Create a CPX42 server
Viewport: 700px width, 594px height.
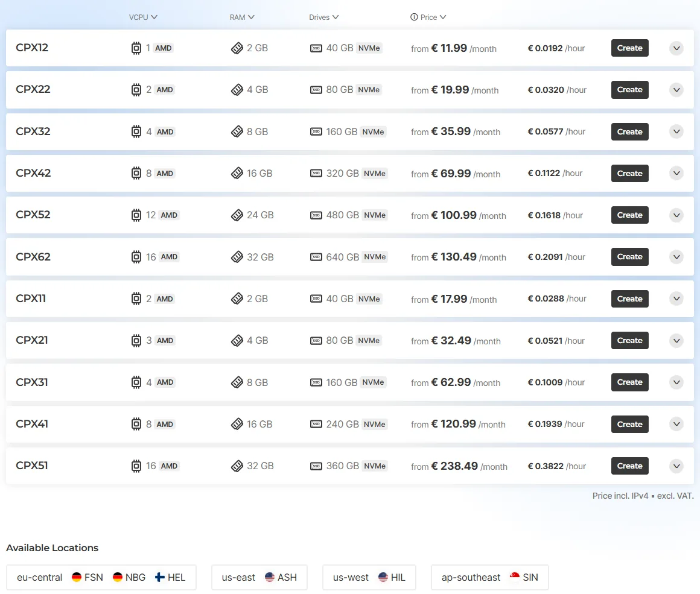[629, 173]
